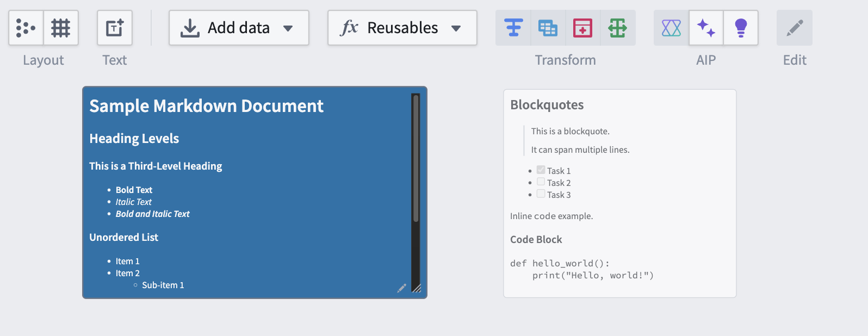Switch to the grid layout icon
The width and height of the screenshot is (868, 336).
[x=61, y=28]
